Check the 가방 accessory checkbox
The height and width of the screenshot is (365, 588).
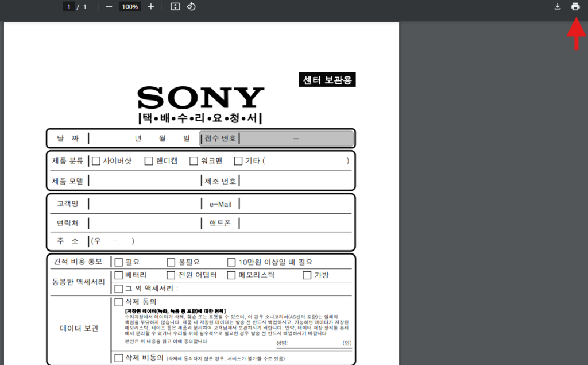(307, 275)
